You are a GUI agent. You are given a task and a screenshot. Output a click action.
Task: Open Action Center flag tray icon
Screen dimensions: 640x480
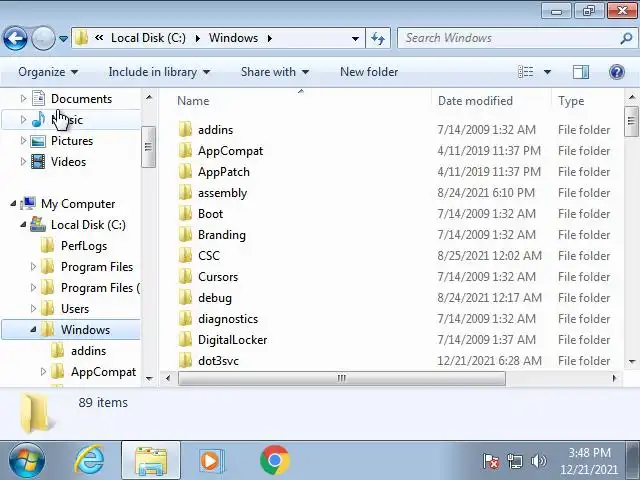[x=491, y=462]
